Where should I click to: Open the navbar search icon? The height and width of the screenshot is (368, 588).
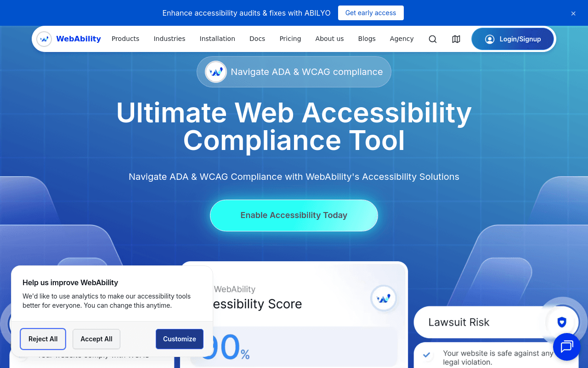click(x=432, y=39)
